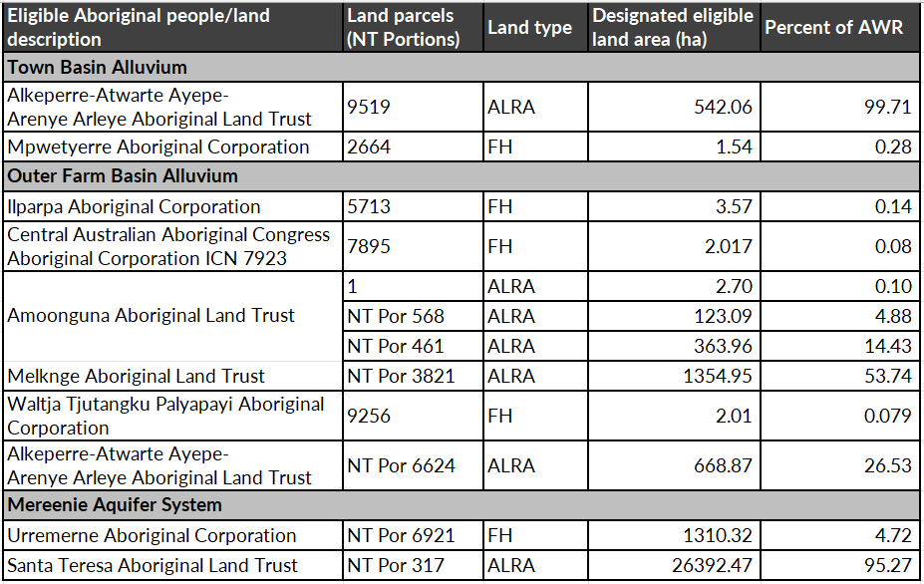The width and height of the screenshot is (924, 584).
Task: Click the 'Ilparpa Aboriginal Corporation' cell
Action: click(135, 206)
